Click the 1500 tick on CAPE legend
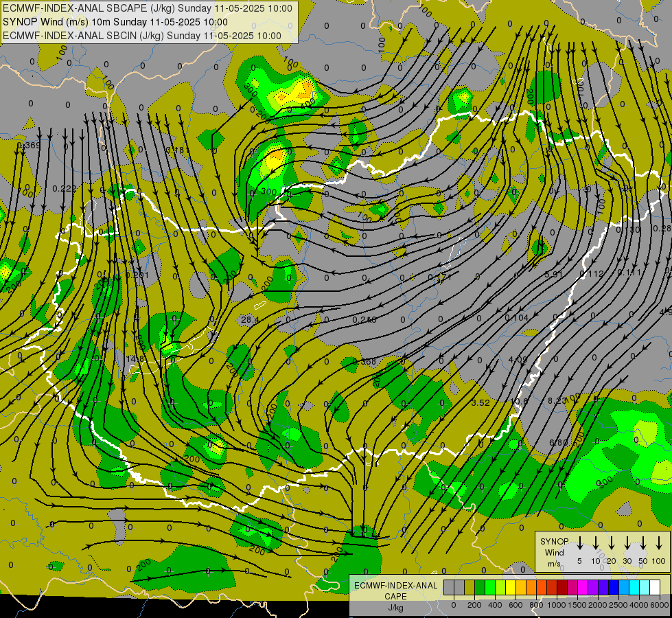 point(578,605)
